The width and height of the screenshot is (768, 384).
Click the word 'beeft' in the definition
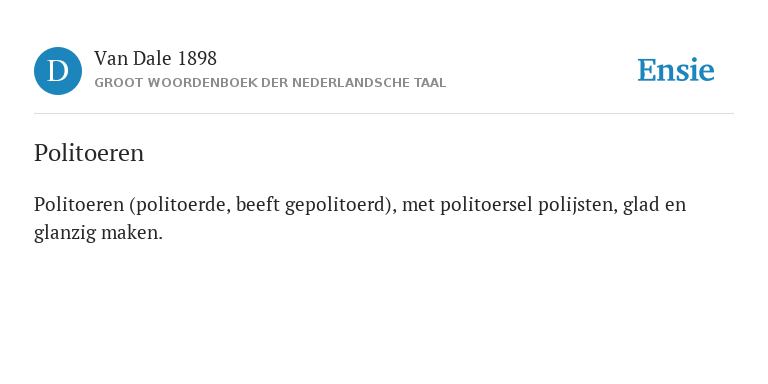tap(258, 204)
